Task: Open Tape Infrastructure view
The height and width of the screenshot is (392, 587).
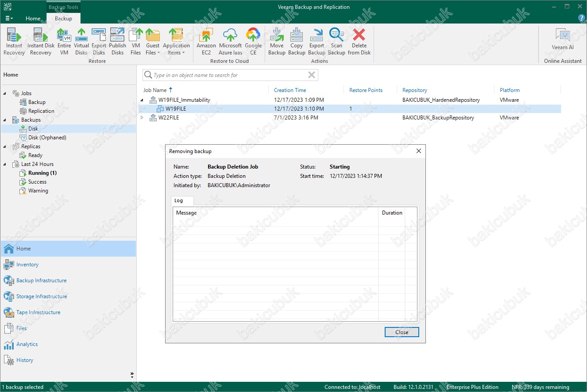Action: [x=68, y=312]
